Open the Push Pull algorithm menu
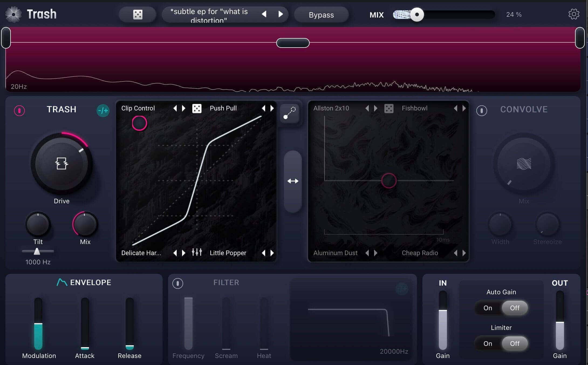 tap(223, 108)
